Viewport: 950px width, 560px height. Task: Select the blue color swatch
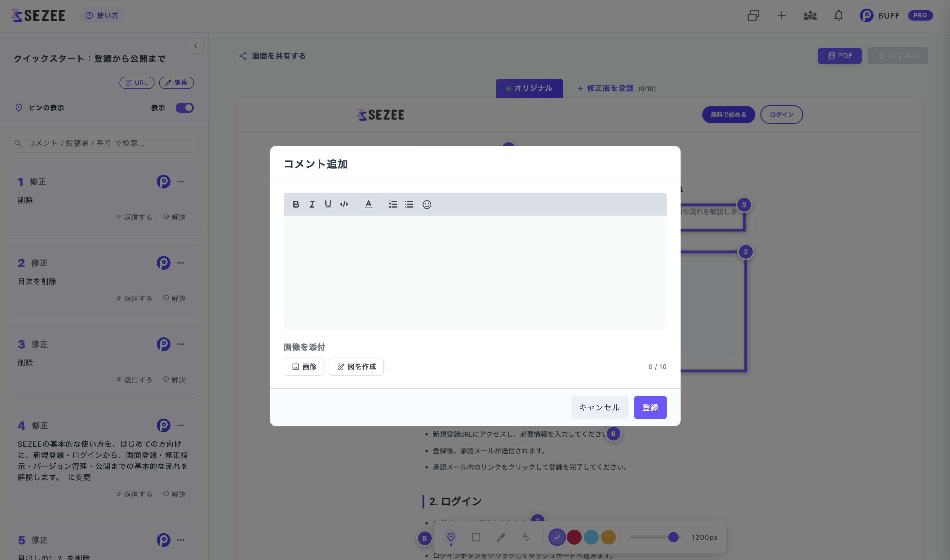click(x=591, y=537)
